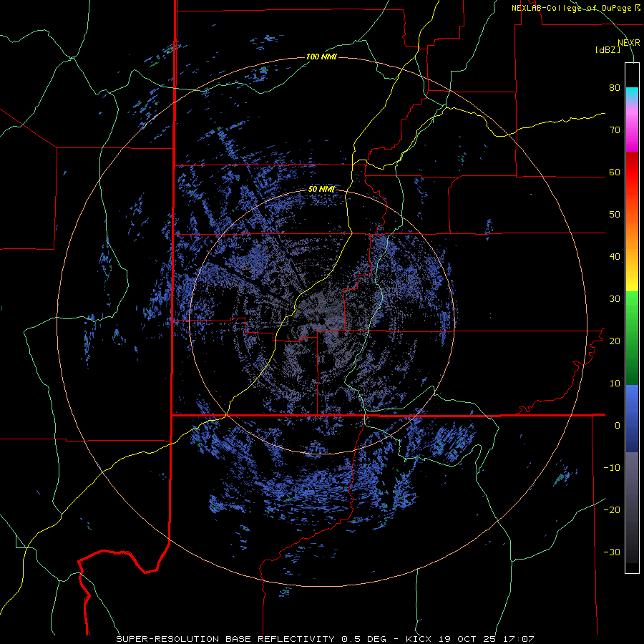Click the -10 value on the dBZ scale
This screenshot has width=644, height=644.
click(x=612, y=467)
